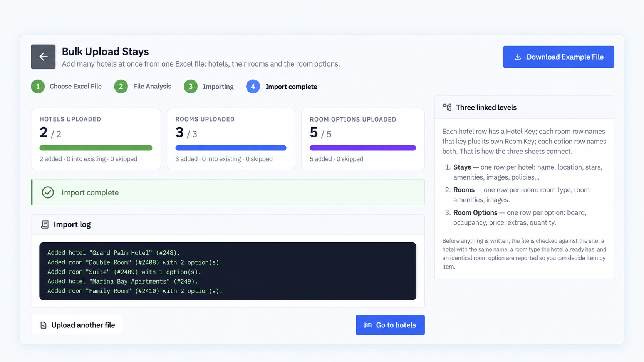The width and height of the screenshot is (644, 362).
Task: Click the ROOM OPTIONS UPLOADED label
Action: pos(353,119)
